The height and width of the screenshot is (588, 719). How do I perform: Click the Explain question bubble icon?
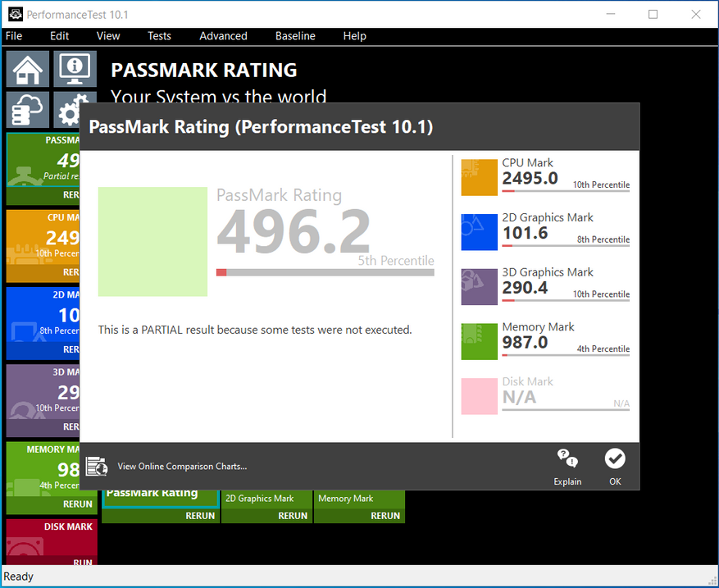tap(567, 458)
